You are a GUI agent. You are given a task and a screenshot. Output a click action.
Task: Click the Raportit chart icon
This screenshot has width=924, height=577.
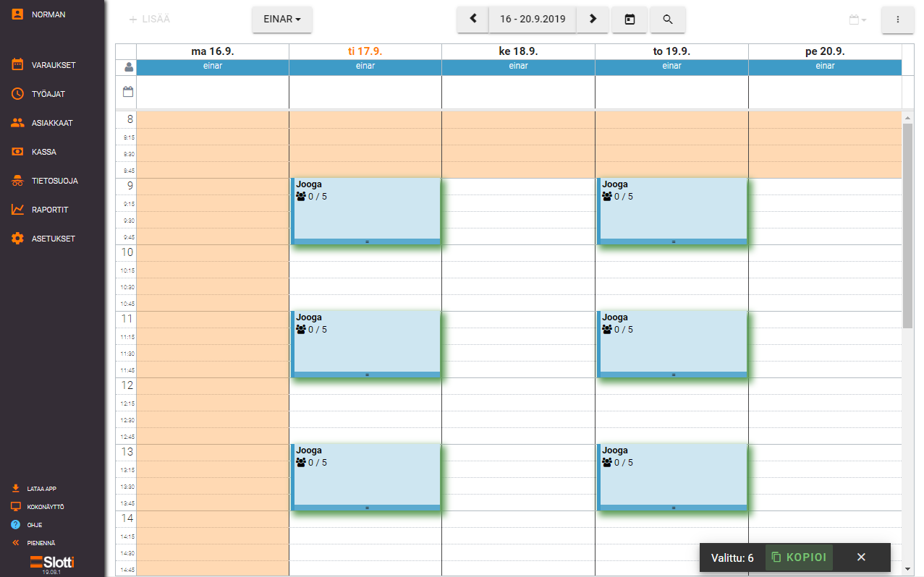(x=17, y=210)
